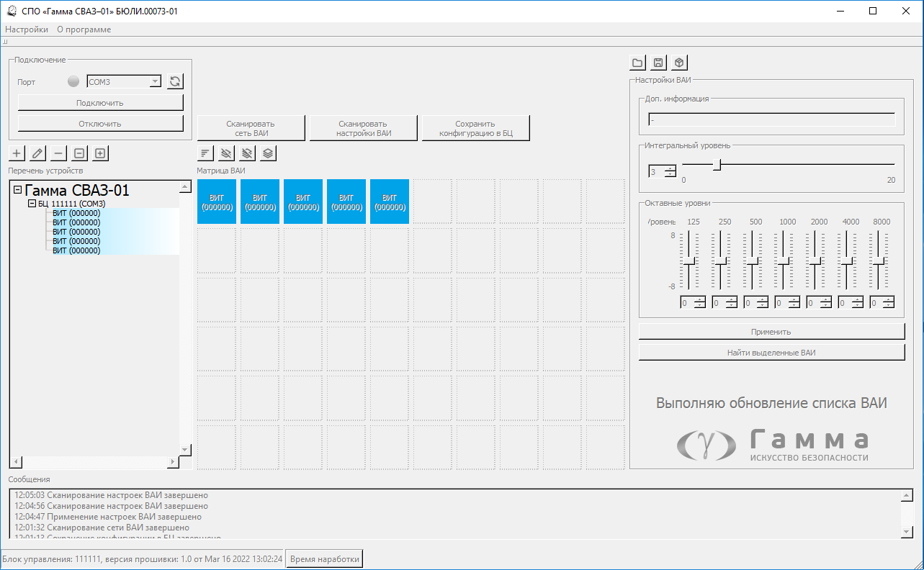This screenshot has width=924, height=570.
Task: Click the application icon in the title bar
Action: click(x=12, y=11)
